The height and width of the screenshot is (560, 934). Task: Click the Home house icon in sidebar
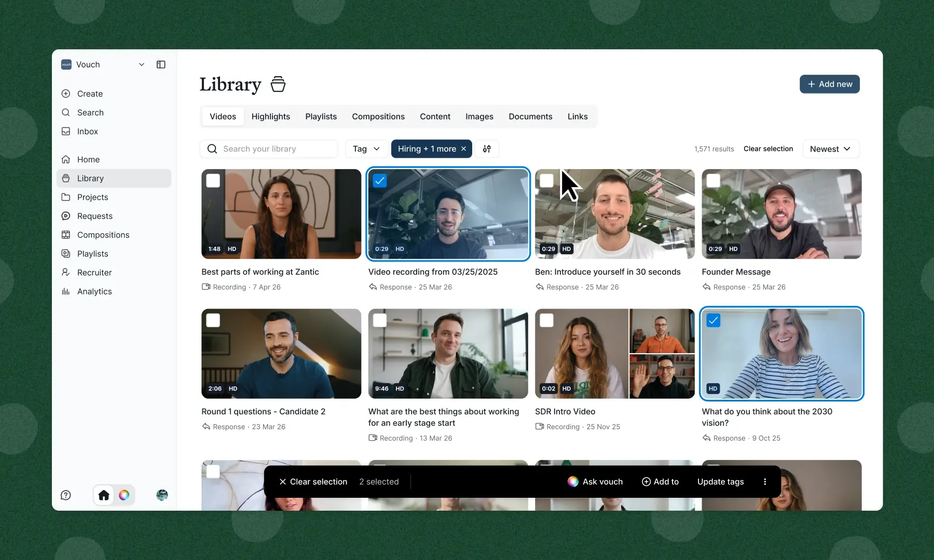tap(66, 159)
